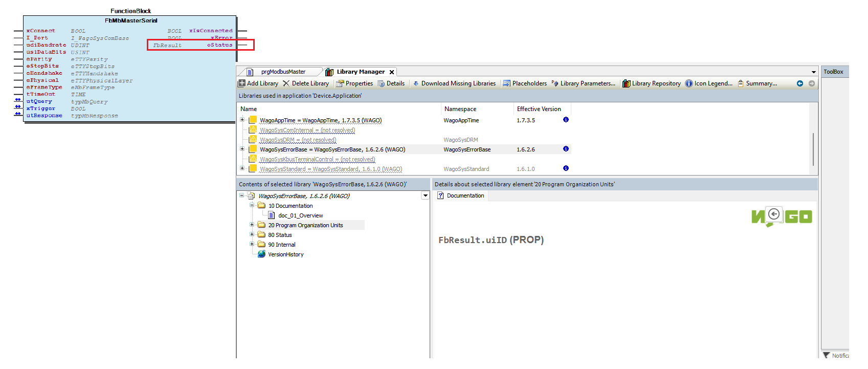Expand the WagoSysStandard library row
The image size is (868, 369).
coord(242,168)
